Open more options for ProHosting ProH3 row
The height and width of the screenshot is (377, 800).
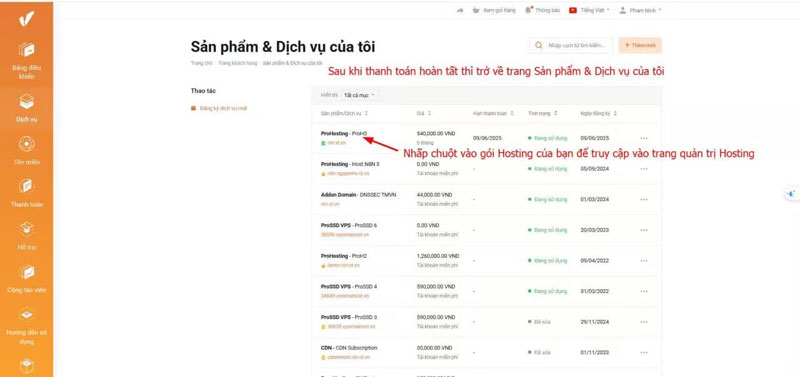click(x=644, y=138)
